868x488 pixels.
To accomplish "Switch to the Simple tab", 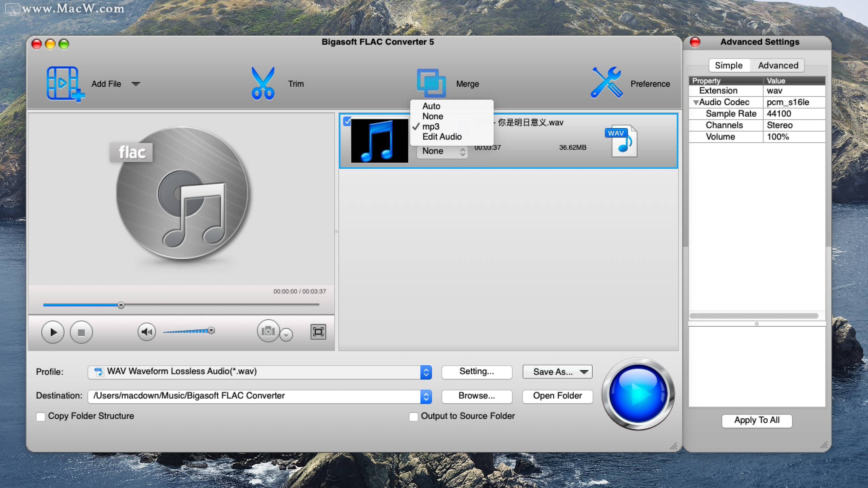I will click(x=729, y=65).
